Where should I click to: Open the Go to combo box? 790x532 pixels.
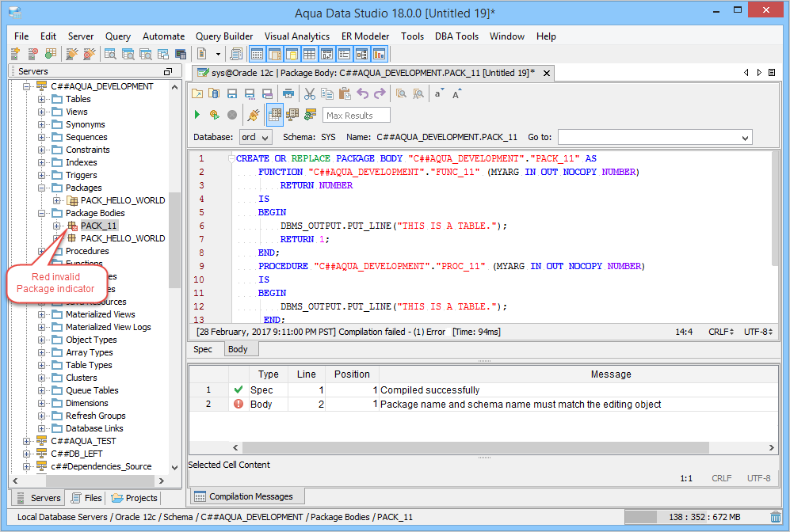pyautogui.click(x=654, y=137)
